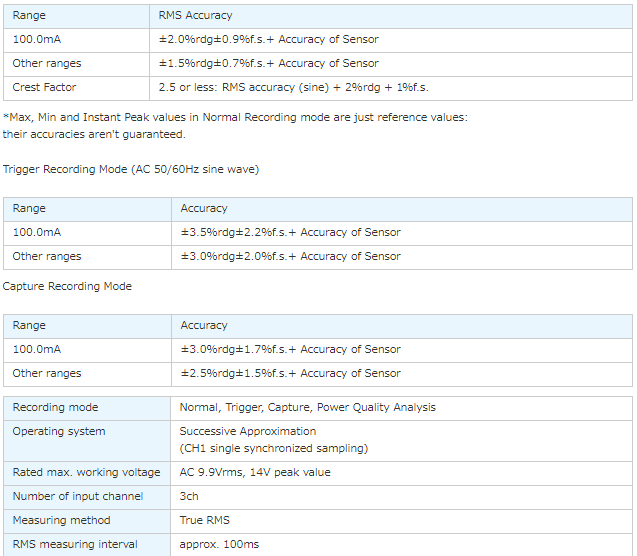Select the ±2.5%rdg±1.5%f.s. accuracy cell
Image resolution: width=637 pixels, height=556 pixels.
tap(290, 374)
